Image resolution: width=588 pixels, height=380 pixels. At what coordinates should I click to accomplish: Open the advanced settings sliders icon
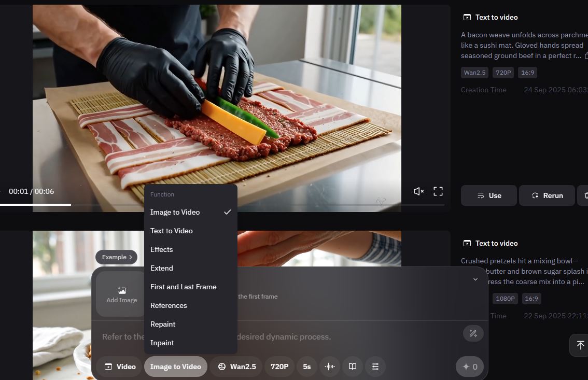coord(375,367)
